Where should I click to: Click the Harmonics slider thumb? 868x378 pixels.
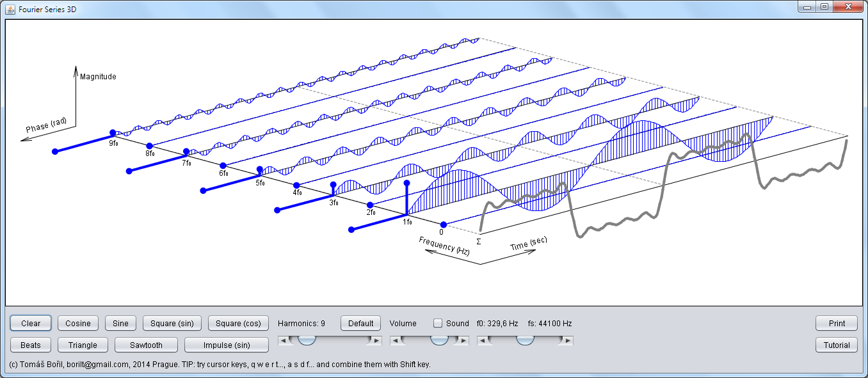[x=307, y=340]
